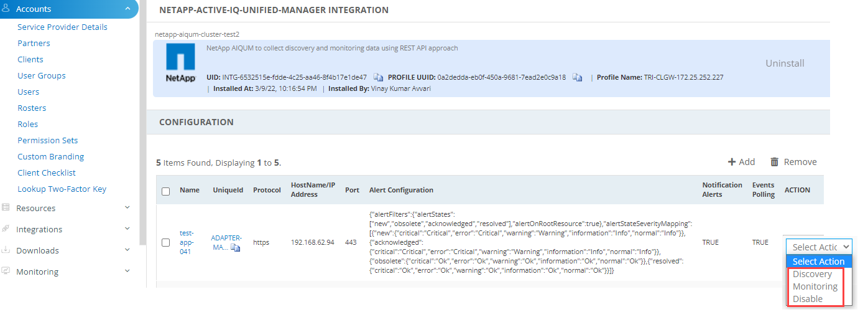Click the Notification Alerts column header
Screen dimensions: 868x312
click(722, 189)
